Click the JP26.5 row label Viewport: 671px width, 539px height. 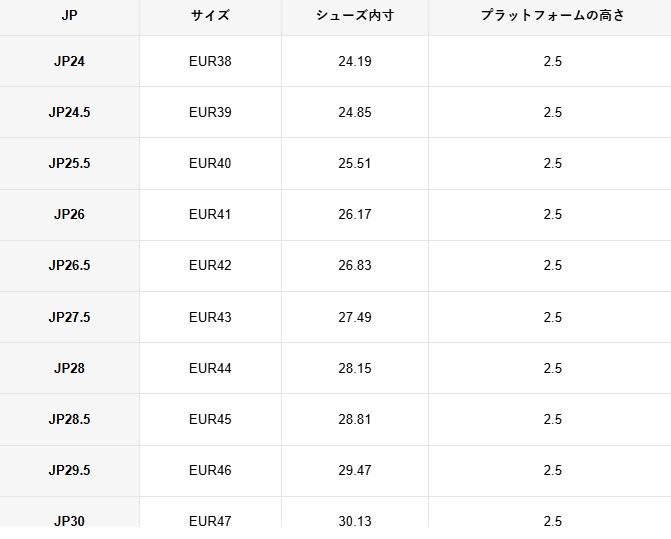coord(69,265)
